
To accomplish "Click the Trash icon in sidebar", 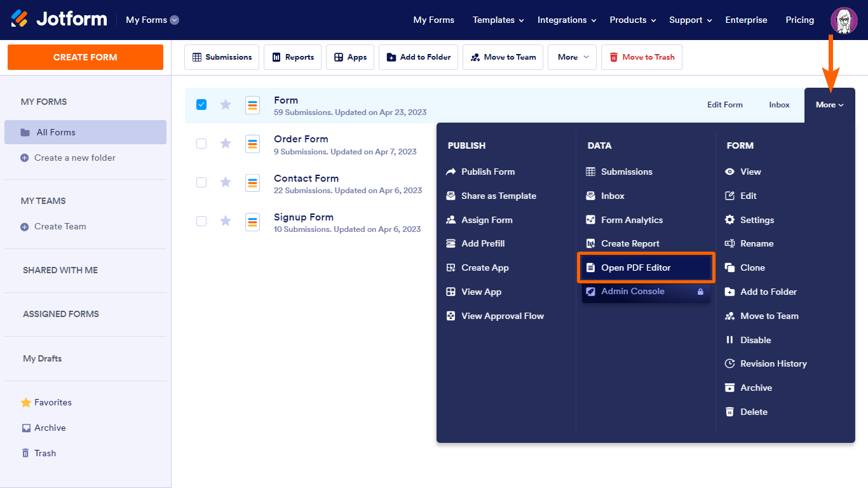I will click(x=25, y=453).
